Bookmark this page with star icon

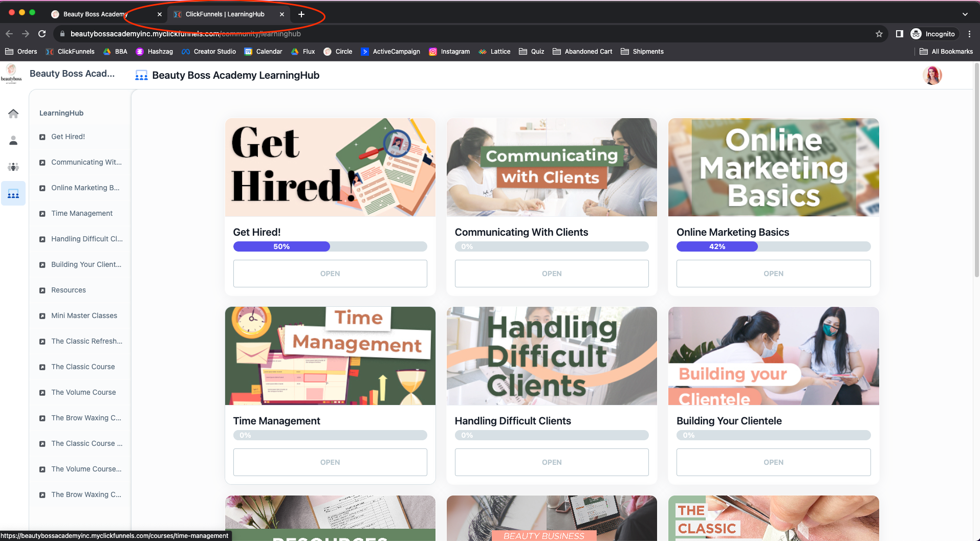click(879, 34)
